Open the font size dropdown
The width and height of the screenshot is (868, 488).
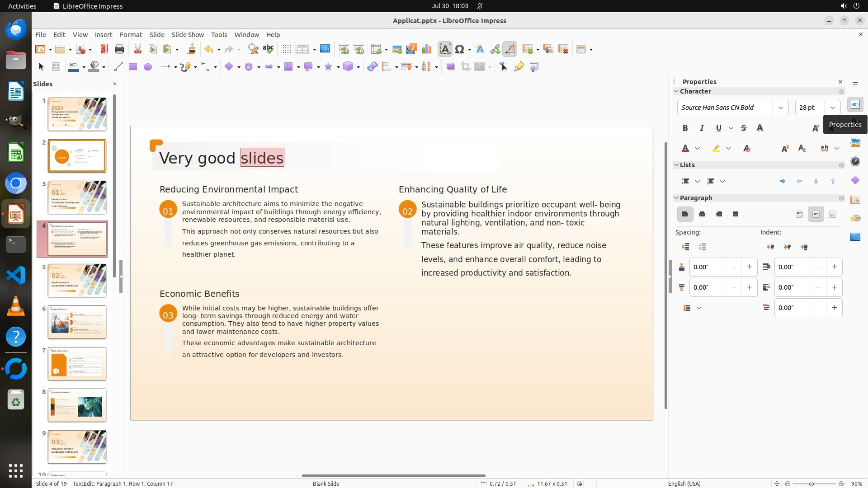click(x=832, y=108)
